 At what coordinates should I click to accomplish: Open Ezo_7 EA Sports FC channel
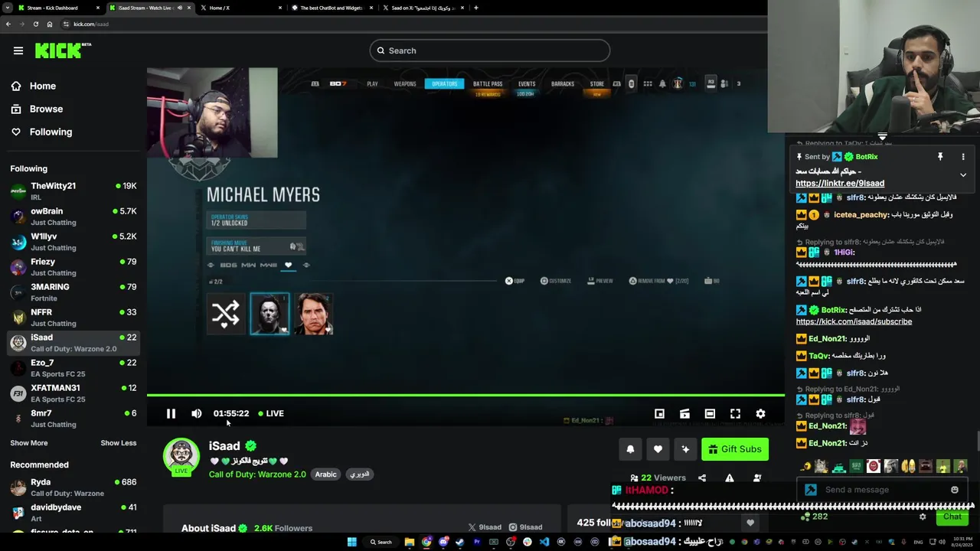(x=73, y=367)
